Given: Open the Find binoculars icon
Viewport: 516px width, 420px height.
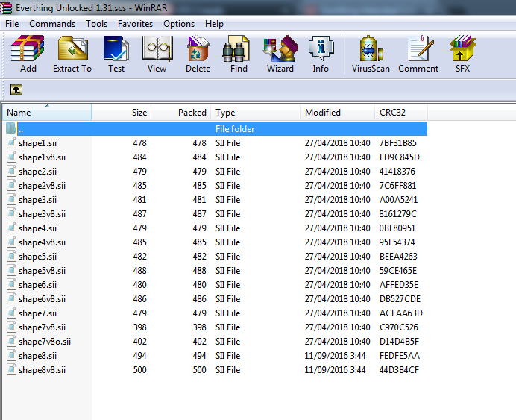Looking at the screenshot, I should tap(236, 48).
